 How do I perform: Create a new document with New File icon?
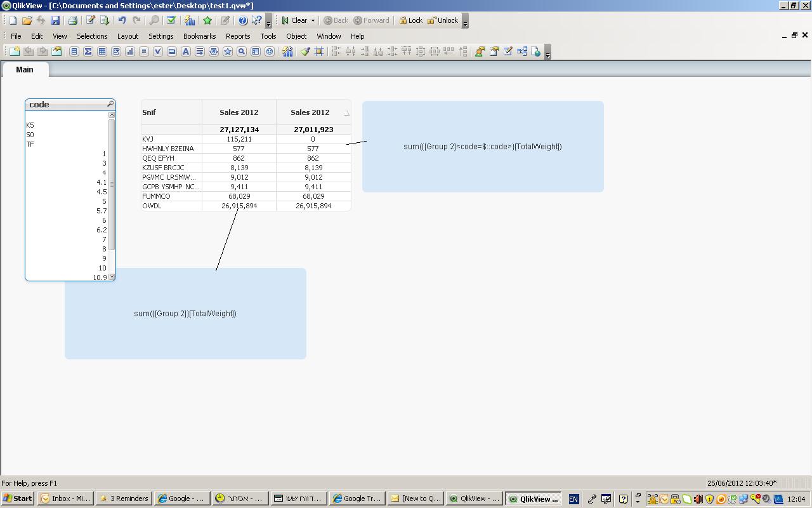pyautogui.click(x=13, y=20)
